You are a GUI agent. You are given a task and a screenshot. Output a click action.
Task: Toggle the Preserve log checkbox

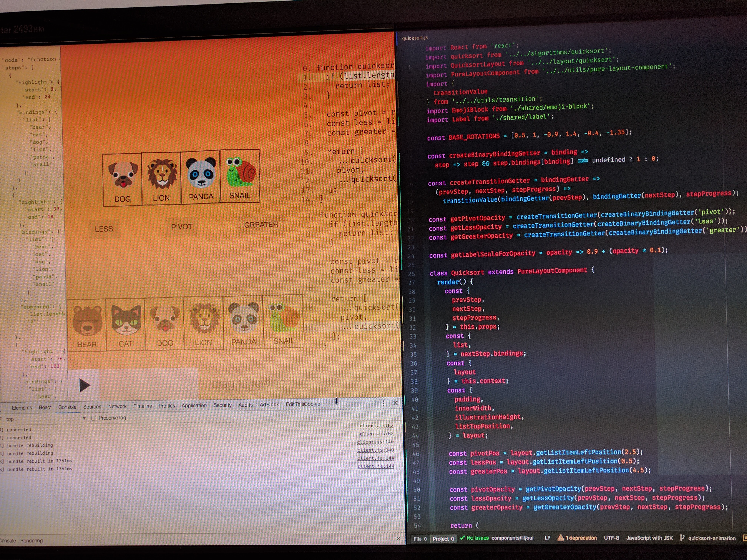pyautogui.click(x=94, y=418)
